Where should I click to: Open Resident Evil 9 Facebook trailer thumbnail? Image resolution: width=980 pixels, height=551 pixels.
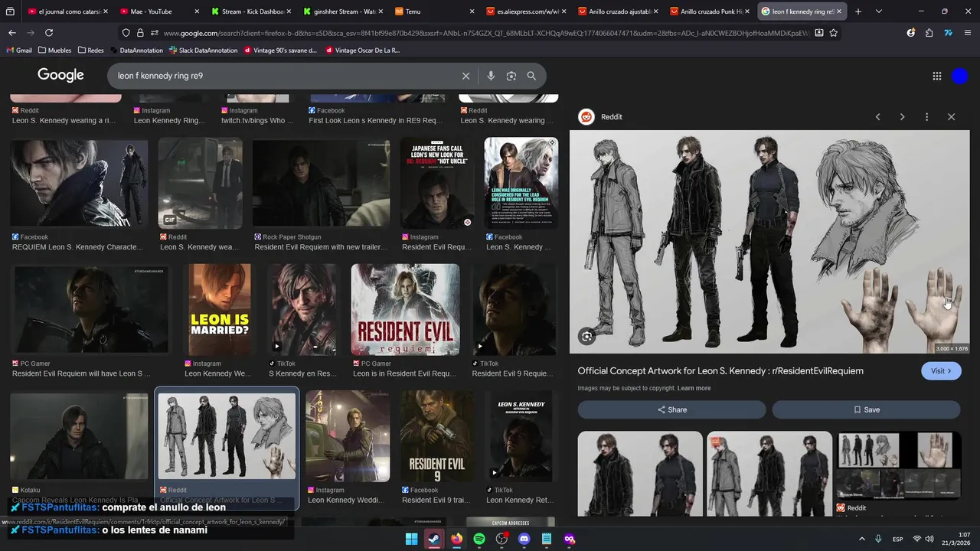(436, 436)
